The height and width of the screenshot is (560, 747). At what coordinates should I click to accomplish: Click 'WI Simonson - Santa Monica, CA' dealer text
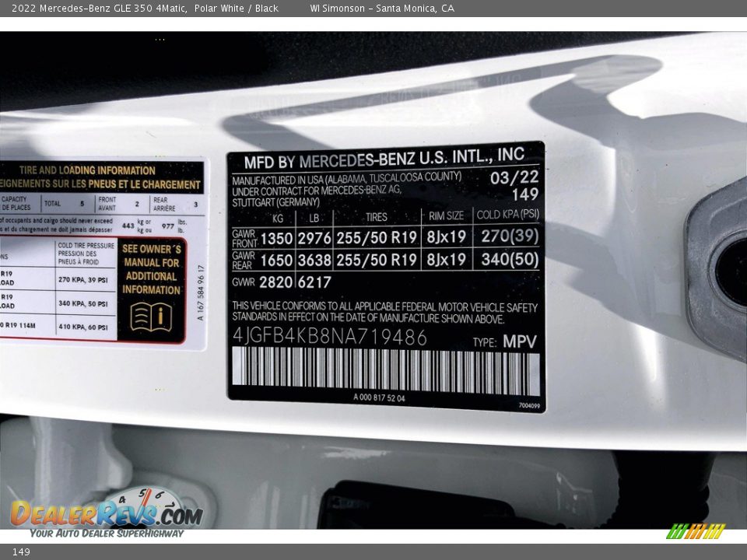[x=382, y=8]
